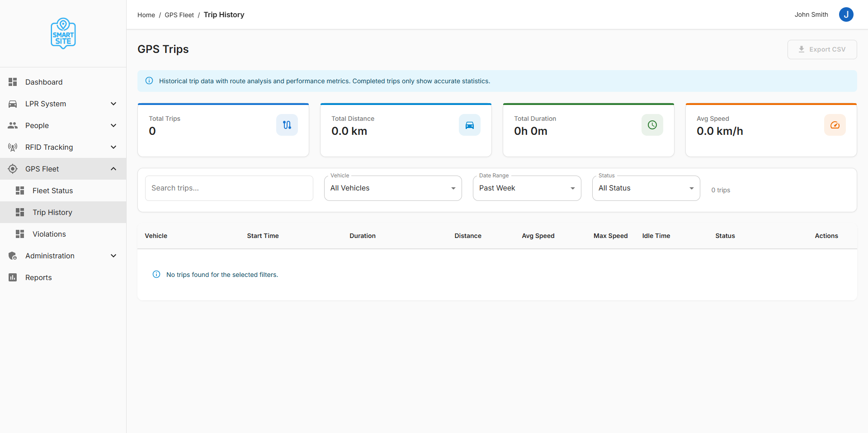Open the Status filter dropdown
This screenshot has height=433, width=868.
[646, 188]
